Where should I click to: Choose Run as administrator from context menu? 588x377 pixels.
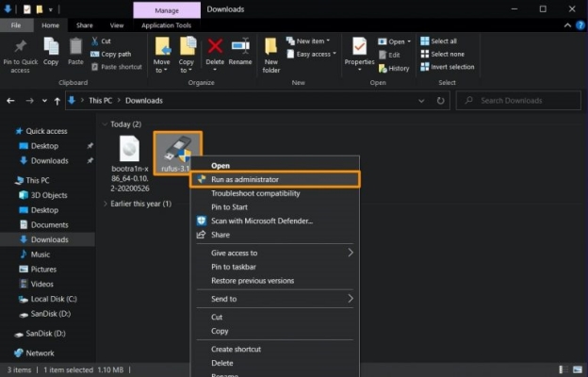coord(244,179)
